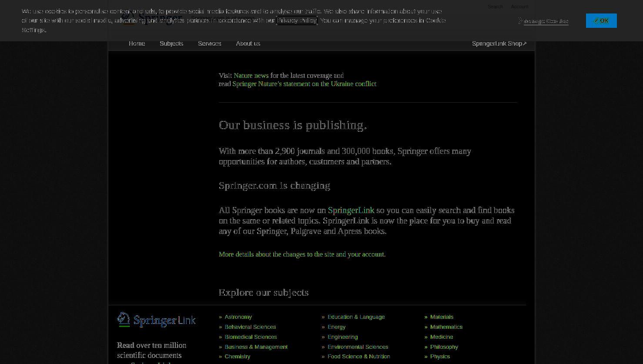Image resolution: width=643 pixels, height=364 pixels.
Task: Browse the Environmental Sciences subject
Action: coord(358,347)
